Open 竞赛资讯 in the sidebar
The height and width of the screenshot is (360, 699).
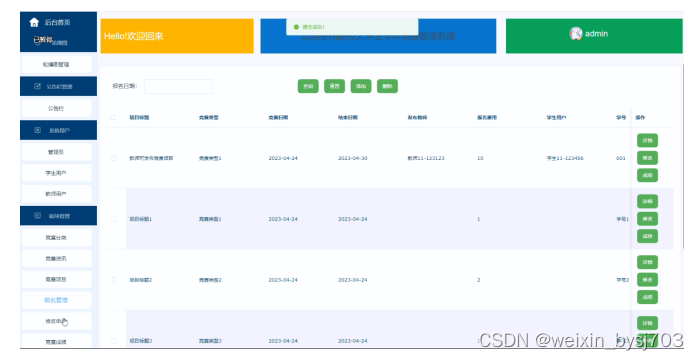(56, 258)
